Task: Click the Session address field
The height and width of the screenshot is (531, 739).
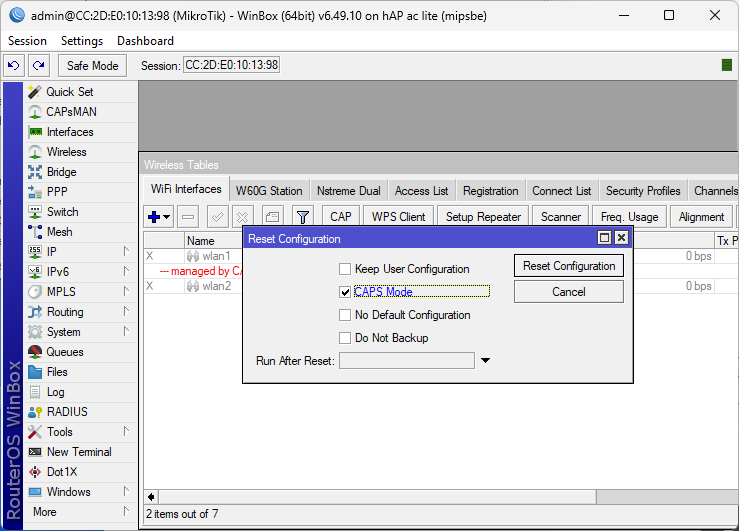Action: click(231, 65)
